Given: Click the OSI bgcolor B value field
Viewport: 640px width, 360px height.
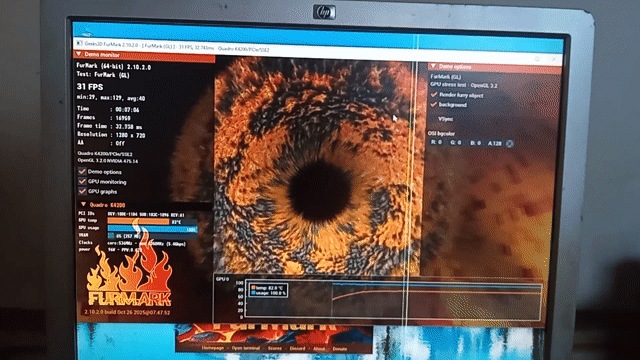Looking at the screenshot, I should tap(476, 143).
